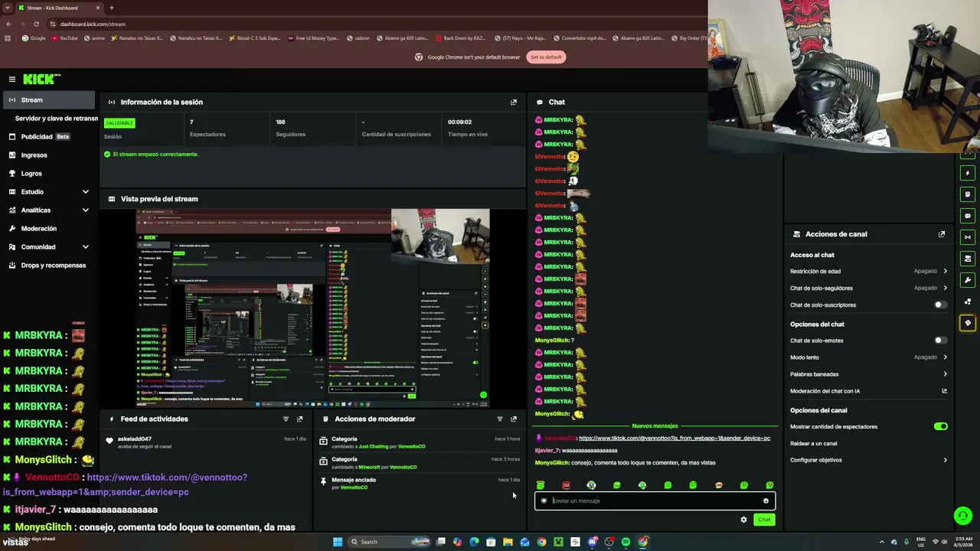Open external Moderación del chat con IA link

[x=945, y=391]
